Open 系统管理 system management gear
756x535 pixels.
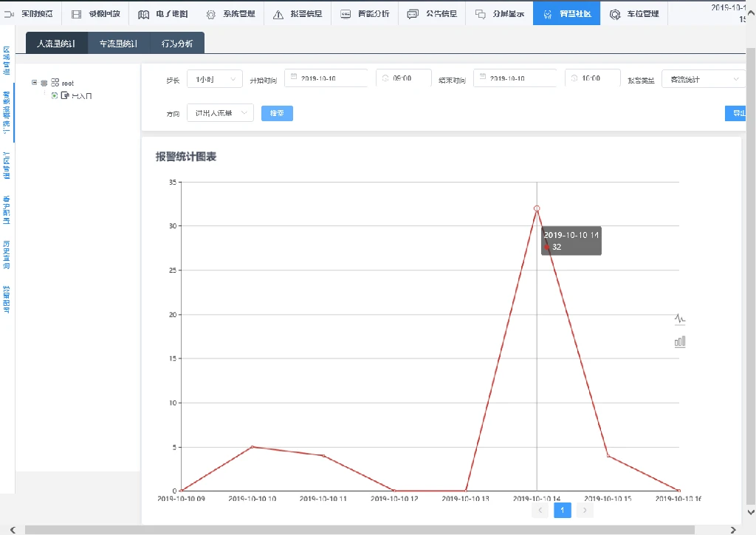pyautogui.click(x=230, y=13)
